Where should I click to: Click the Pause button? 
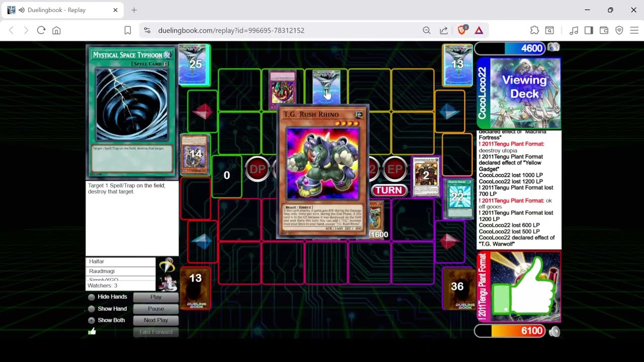coord(156,309)
